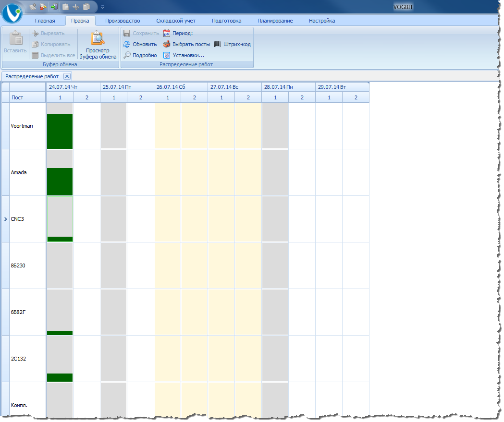Screen dimensions: 504x422
Task: Open the Настройка ribbon tab
Action: coord(322,21)
